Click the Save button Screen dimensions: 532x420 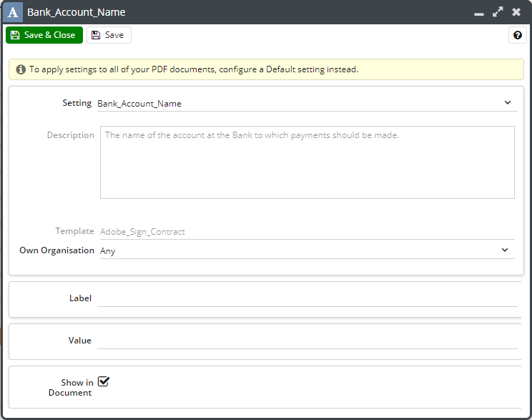click(x=109, y=35)
